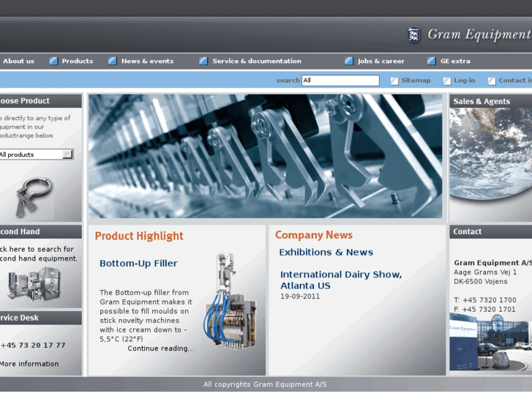Click the Aage Grams Vej 1 address line

pyautogui.click(x=485, y=272)
